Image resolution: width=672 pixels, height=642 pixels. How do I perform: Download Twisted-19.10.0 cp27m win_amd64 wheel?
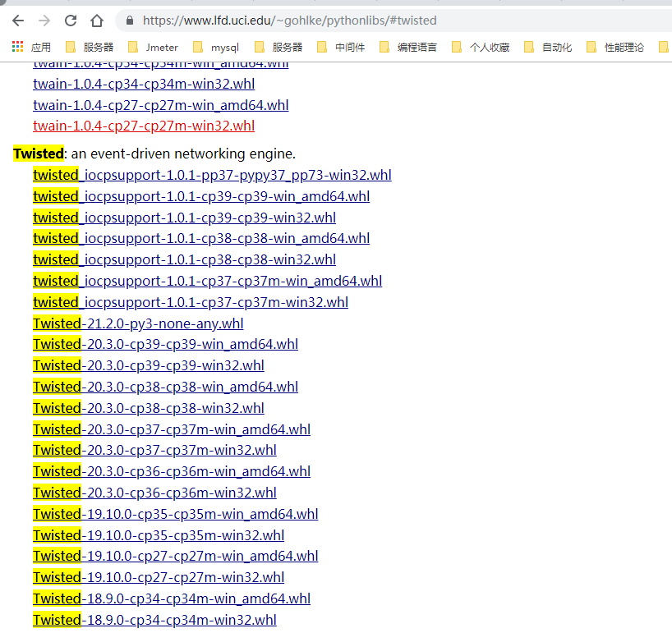click(175, 556)
